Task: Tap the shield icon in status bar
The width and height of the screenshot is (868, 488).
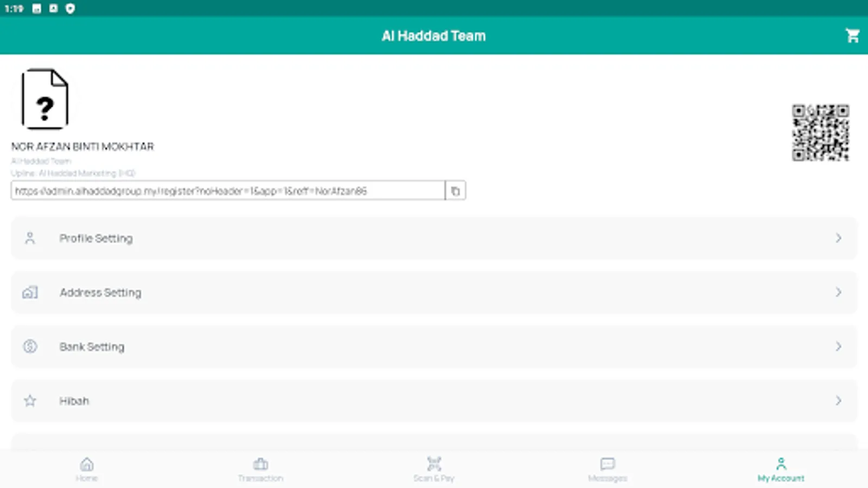Action: 70,9
